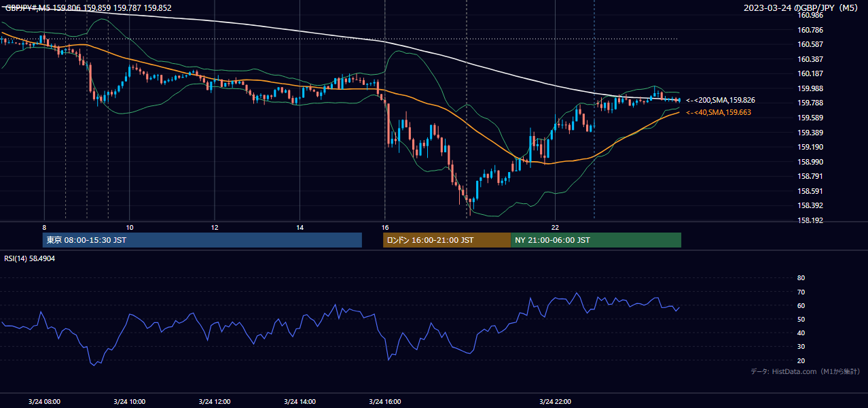The height and width of the screenshot is (408, 868).
Task: Click the RSI(14) 58.4904 indicator label
Action: click(x=30, y=259)
